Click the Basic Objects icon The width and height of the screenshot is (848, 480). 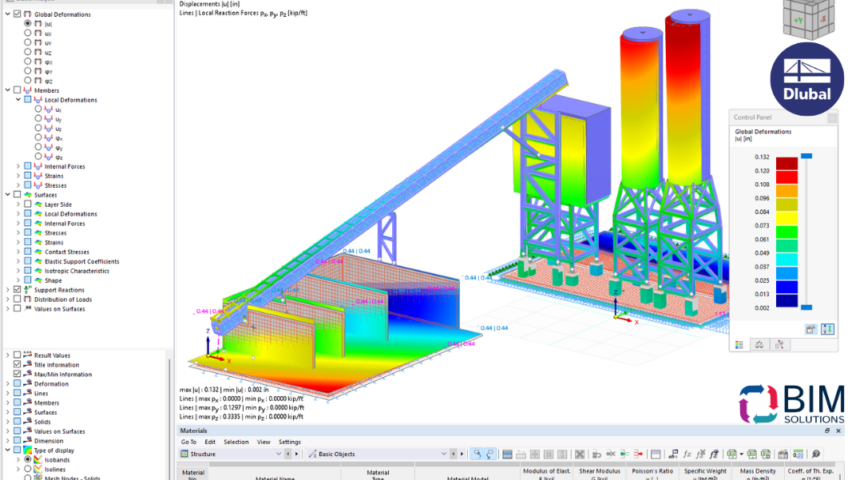pyautogui.click(x=312, y=454)
